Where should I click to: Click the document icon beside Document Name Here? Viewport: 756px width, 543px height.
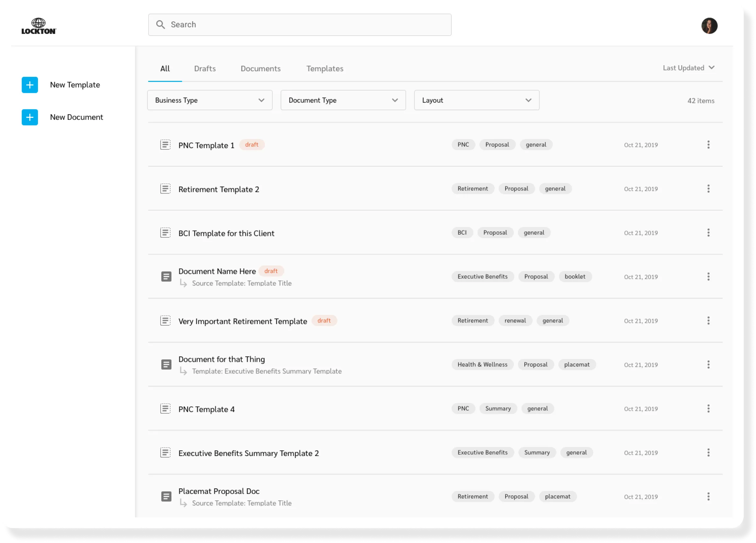pos(166,277)
